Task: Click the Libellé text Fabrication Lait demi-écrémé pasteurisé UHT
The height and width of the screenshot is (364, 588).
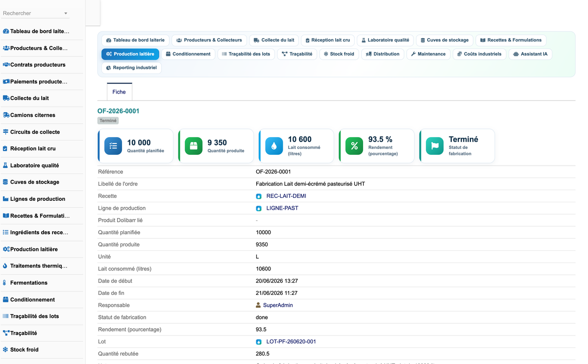Action: pyautogui.click(x=310, y=184)
